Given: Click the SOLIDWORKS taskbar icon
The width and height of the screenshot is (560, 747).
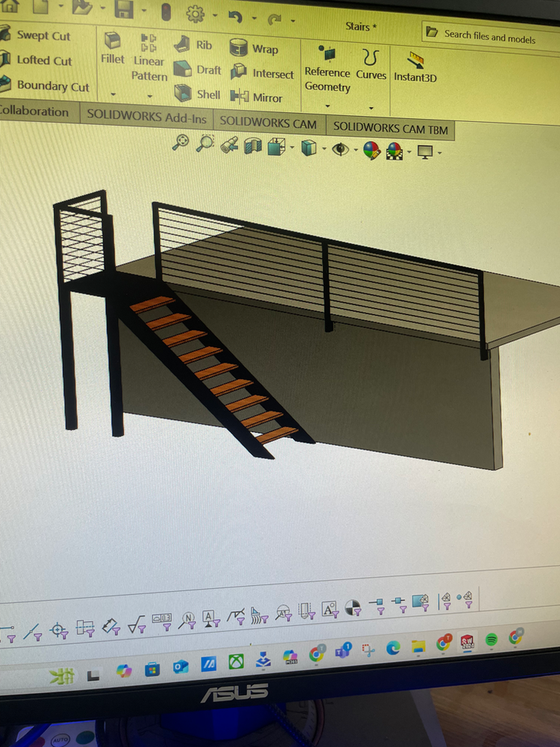Looking at the screenshot, I should click(x=467, y=642).
